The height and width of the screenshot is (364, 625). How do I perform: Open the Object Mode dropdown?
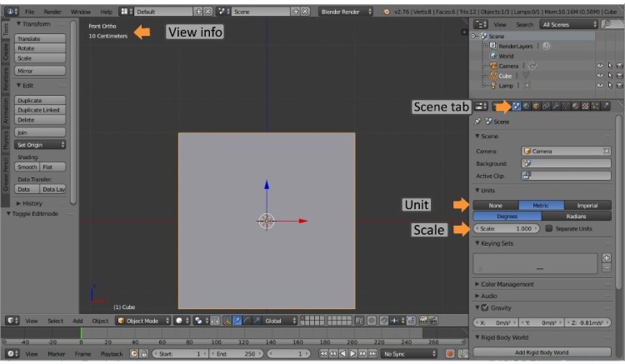[x=143, y=321]
